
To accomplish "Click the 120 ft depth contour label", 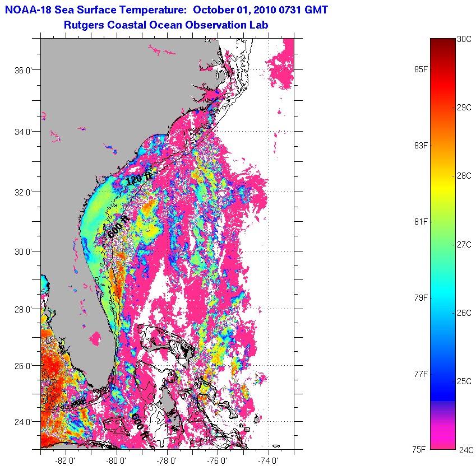I will (x=138, y=179).
